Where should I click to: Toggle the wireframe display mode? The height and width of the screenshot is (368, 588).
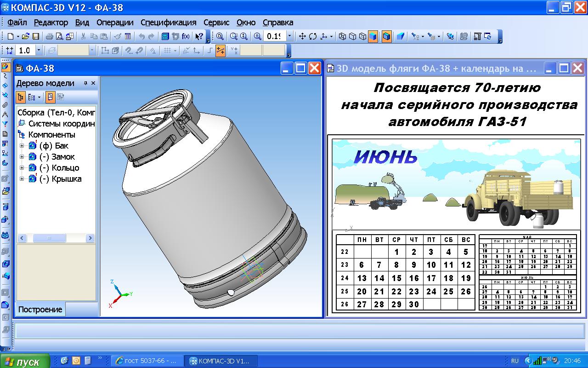[x=342, y=36]
